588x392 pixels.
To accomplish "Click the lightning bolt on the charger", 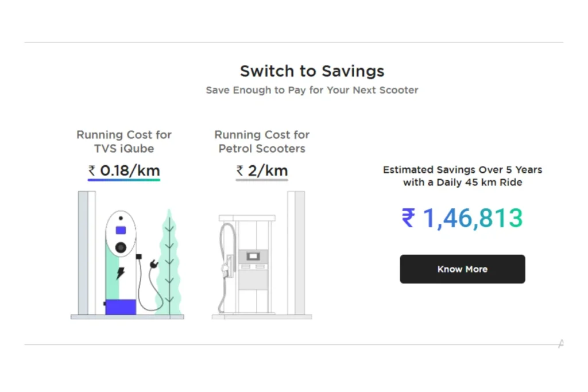I will point(121,273).
